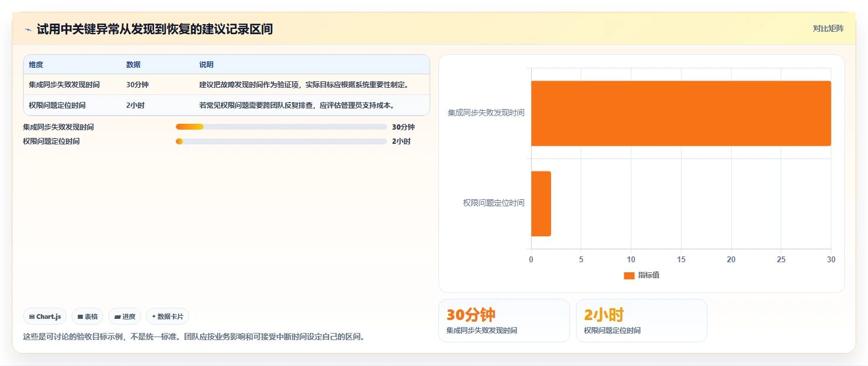Click the chart y-axis label 集成同步失败发现时间
Screen dimensions: 868x366
pos(486,113)
